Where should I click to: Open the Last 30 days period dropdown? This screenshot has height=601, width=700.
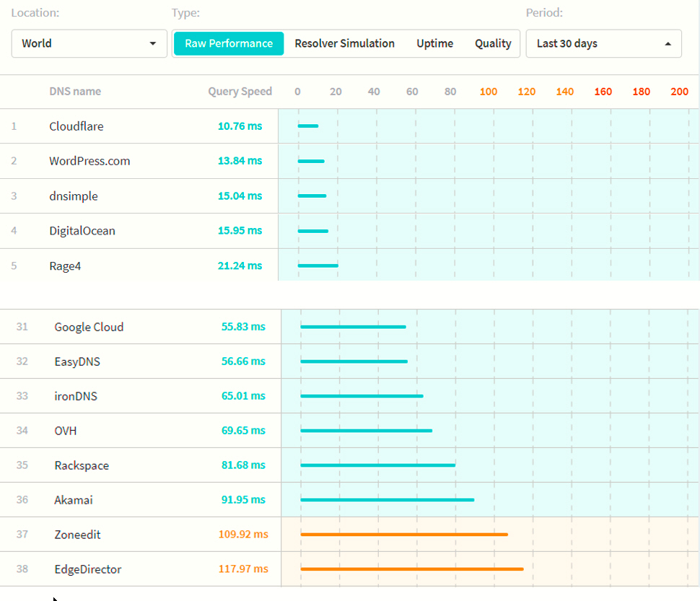[603, 44]
